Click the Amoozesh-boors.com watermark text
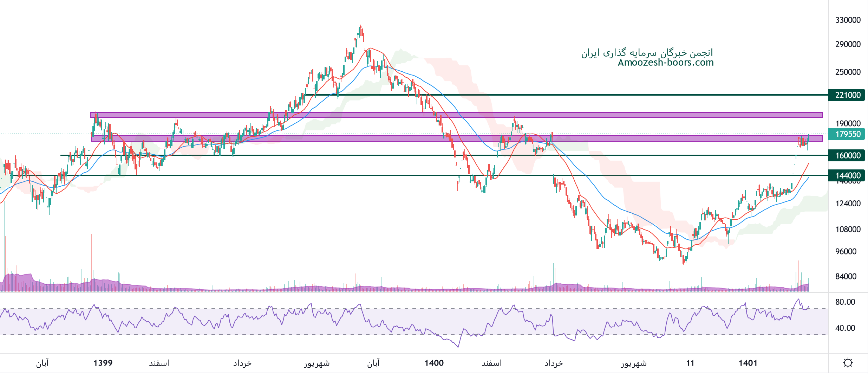The image size is (868, 374). [665, 63]
